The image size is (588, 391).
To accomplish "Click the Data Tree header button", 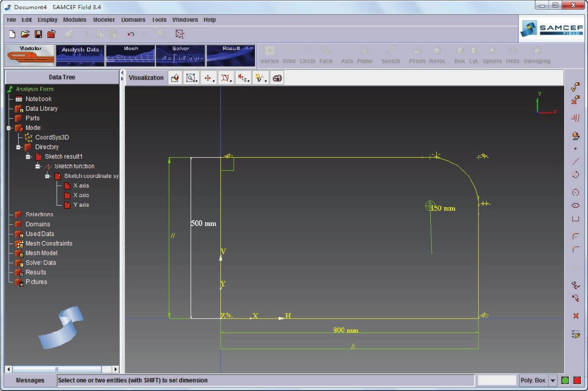I will [62, 77].
